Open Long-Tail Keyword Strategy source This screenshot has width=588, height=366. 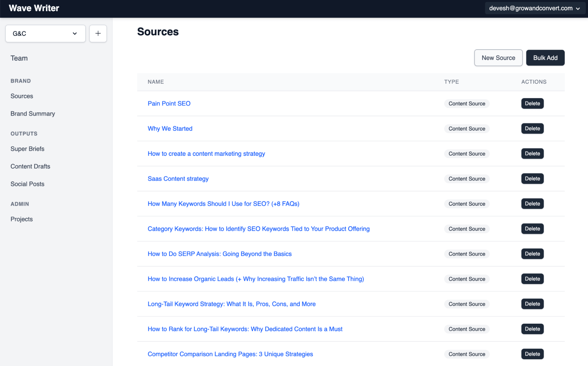(231, 304)
